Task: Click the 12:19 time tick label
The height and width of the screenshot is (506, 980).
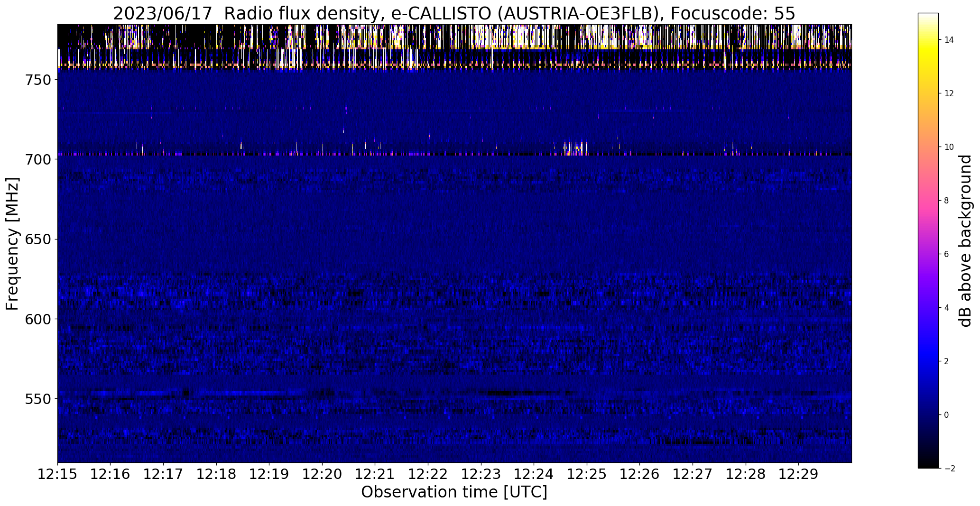Action: click(269, 474)
